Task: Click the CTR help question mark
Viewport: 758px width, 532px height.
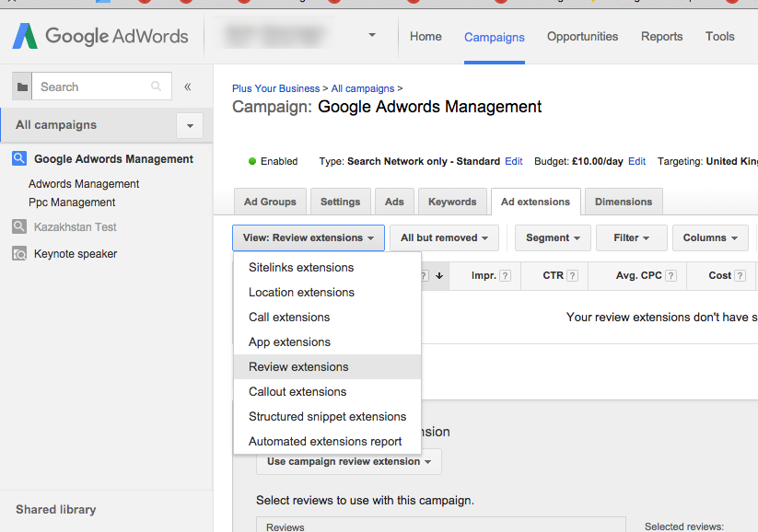Action: [572, 275]
